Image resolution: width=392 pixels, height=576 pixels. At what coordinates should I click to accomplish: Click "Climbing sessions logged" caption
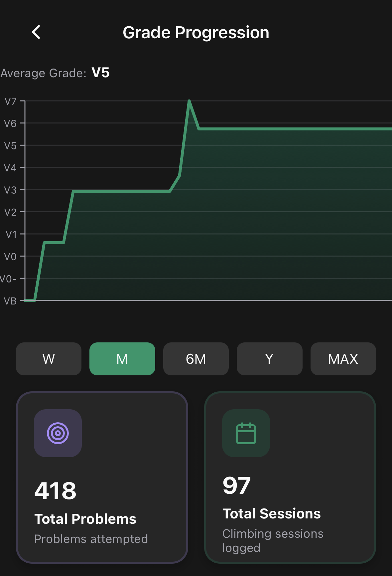(x=273, y=540)
